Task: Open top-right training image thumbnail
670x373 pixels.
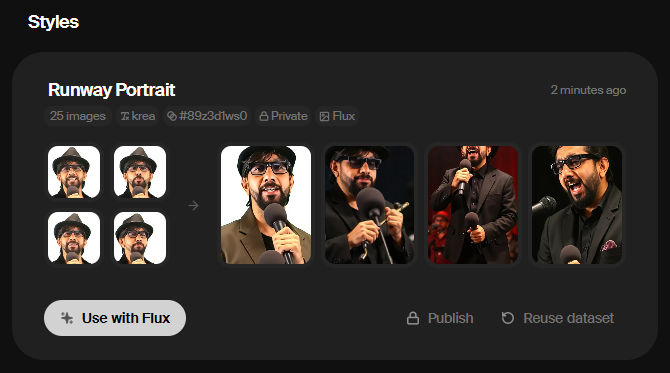Action: coord(140,172)
